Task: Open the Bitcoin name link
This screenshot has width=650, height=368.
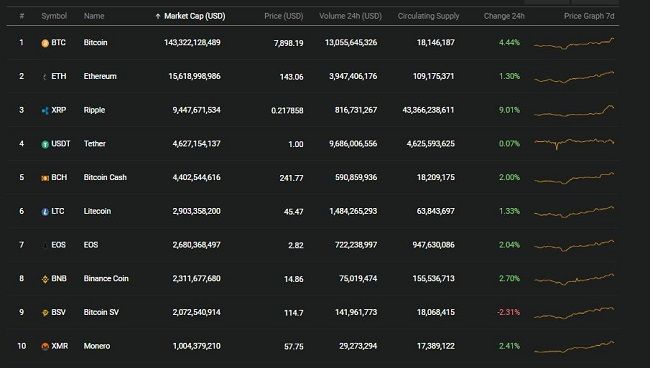Action: coord(95,43)
